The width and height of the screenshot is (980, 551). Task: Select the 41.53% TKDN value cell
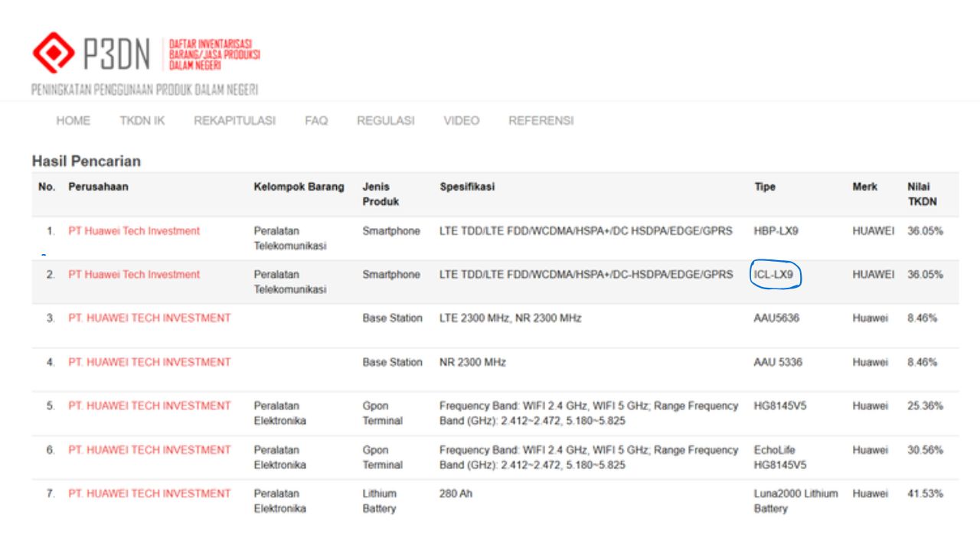click(x=925, y=494)
